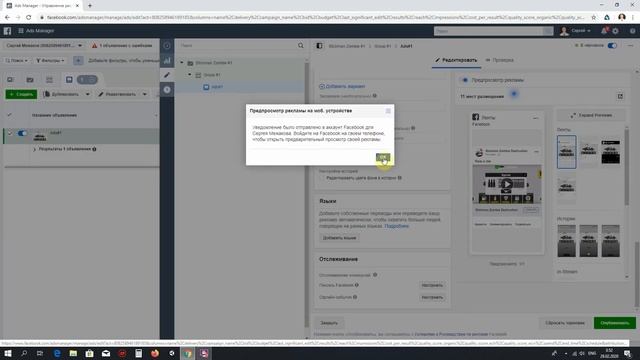Open the three-dots more options menu
640x360 pixels.
(631, 46)
